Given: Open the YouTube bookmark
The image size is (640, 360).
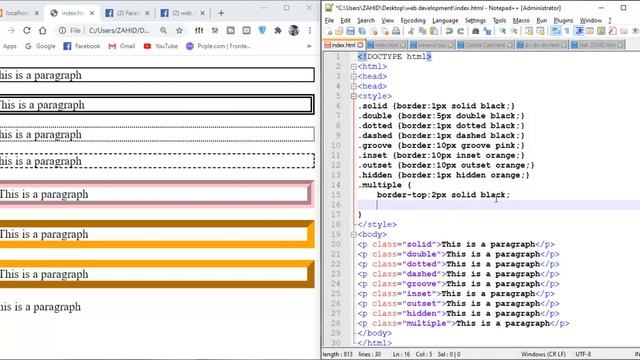Looking at the screenshot, I should (x=160, y=46).
